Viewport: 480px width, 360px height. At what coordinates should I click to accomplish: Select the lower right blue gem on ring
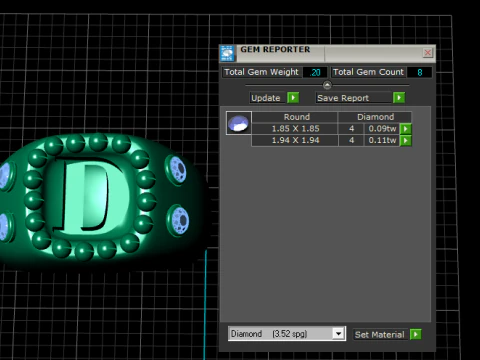(179, 221)
